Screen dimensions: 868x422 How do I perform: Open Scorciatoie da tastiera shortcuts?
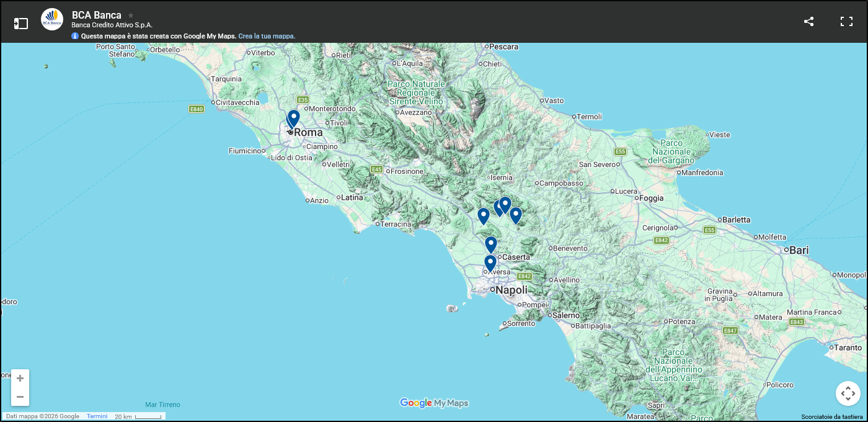[831, 418]
